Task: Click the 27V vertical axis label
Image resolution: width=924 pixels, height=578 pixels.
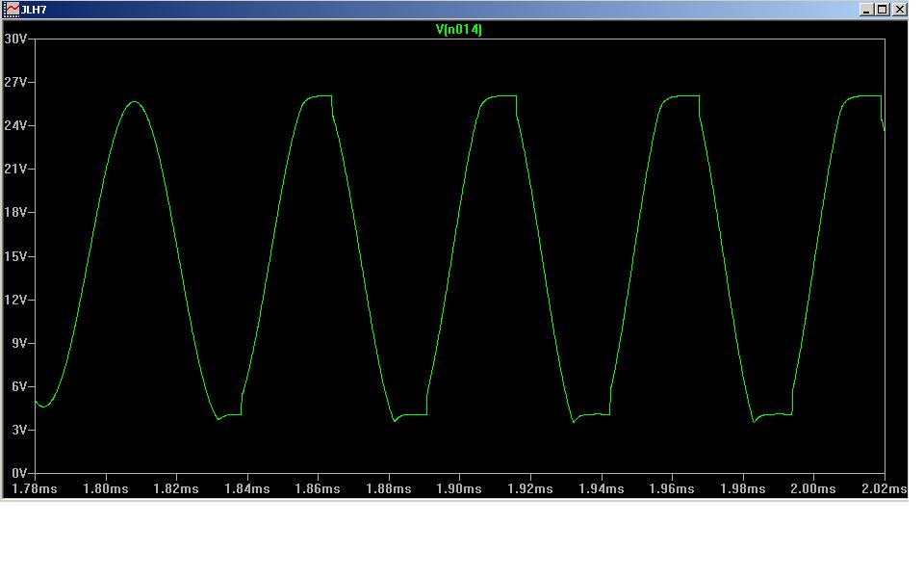Action: pos(15,82)
